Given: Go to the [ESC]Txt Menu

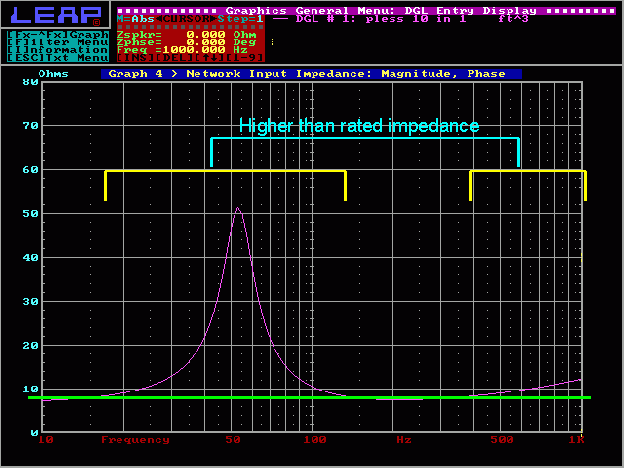Looking at the screenshot, I should click(58, 58).
